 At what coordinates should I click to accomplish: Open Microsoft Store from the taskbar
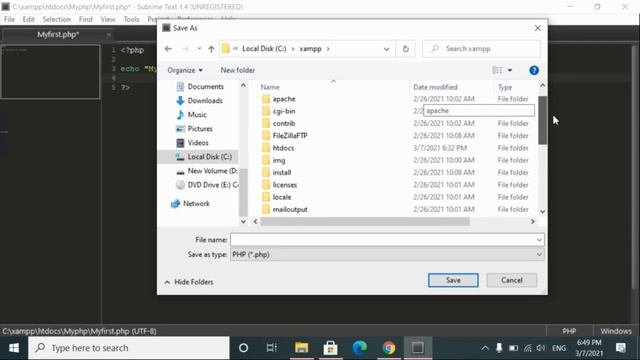point(330,348)
